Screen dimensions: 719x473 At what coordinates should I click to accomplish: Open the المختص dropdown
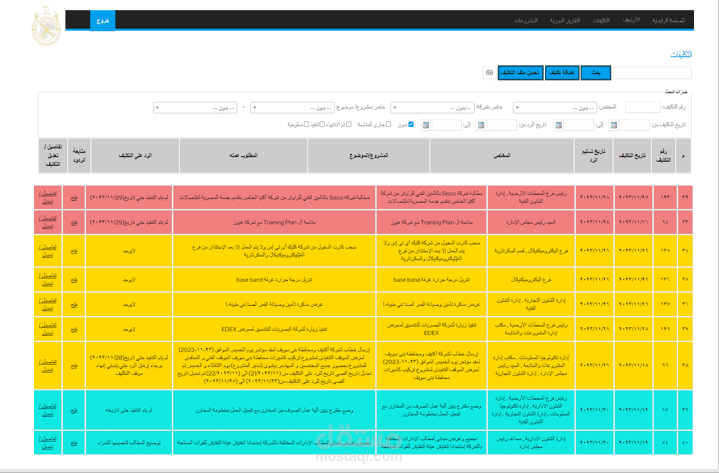[555, 108]
